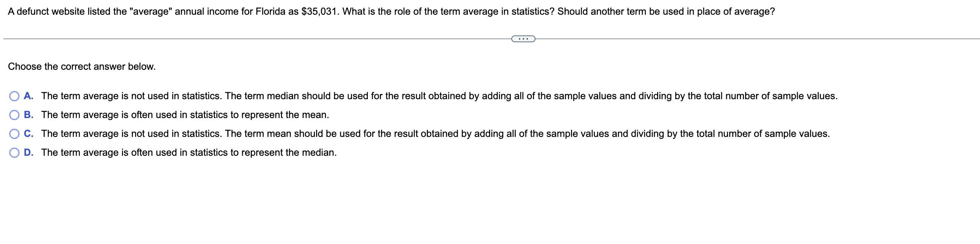The height and width of the screenshot is (244, 980).
Task: Select answer choice B radio button
Action: pos(14,115)
